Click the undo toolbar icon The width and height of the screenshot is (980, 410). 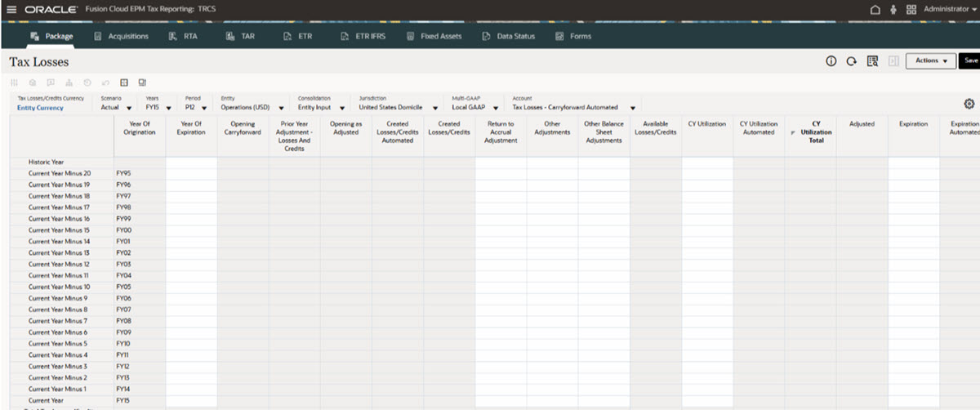tap(105, 82)
